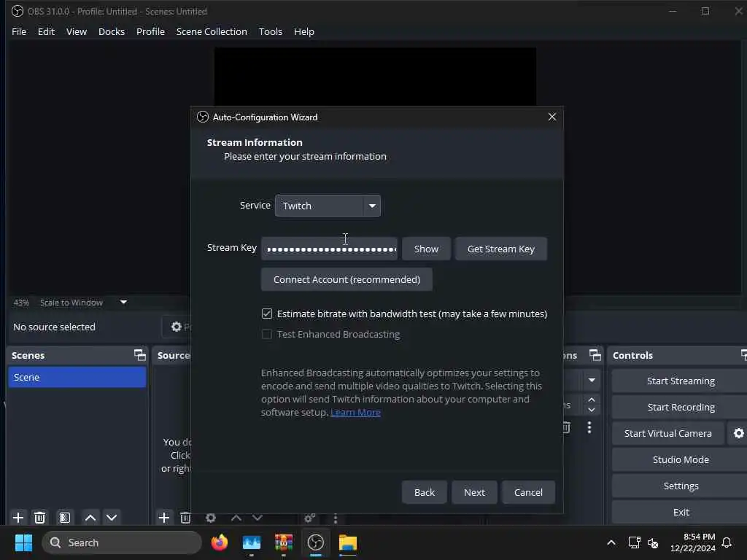Click Next in the wizard
This screenshot has width=747, height=560.
474,492
